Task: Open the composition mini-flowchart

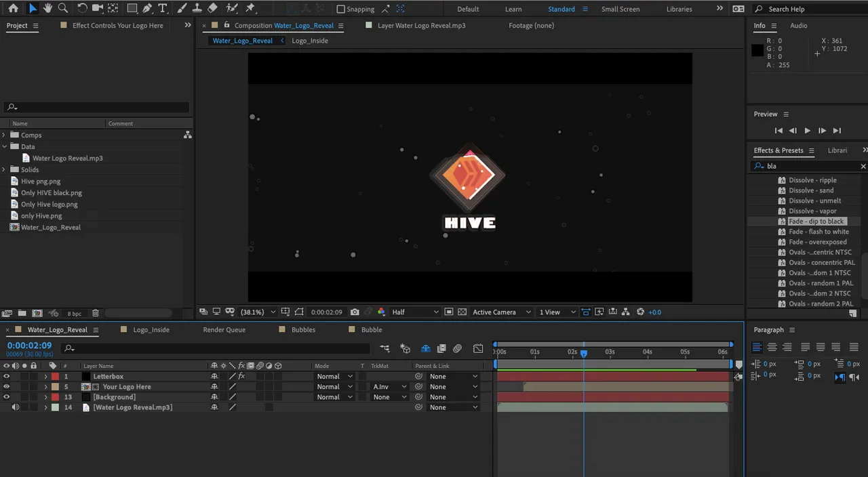Action: coord(384,348)
